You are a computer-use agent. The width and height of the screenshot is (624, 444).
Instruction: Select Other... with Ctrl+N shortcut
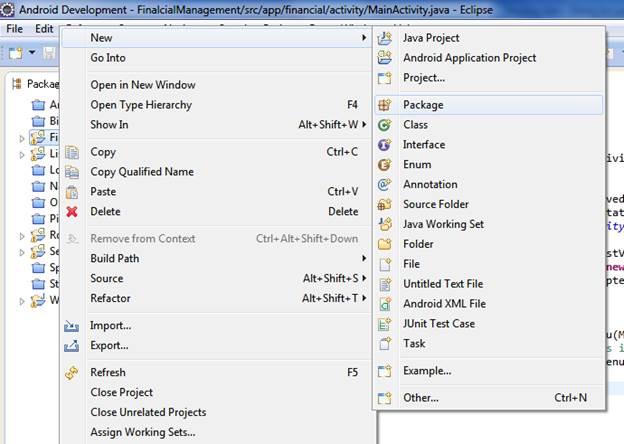489,398
